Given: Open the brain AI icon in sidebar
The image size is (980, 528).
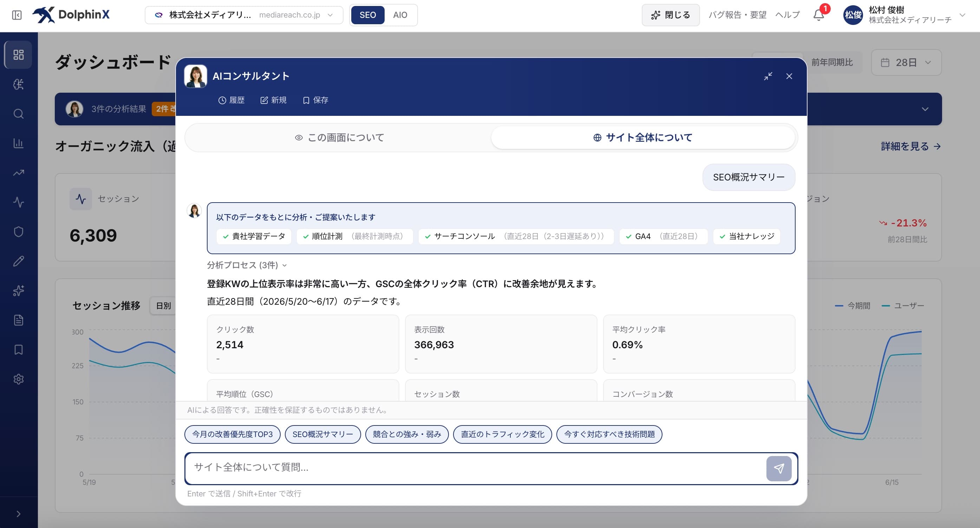Looking at the screenshot, I should [x=18, y=84].
